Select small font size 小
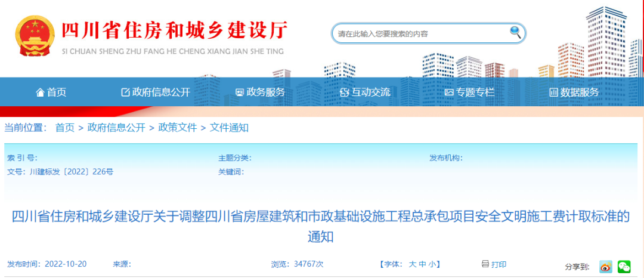Screen dimensions: 644x278 pyautogui.click(x=432, y=264)
